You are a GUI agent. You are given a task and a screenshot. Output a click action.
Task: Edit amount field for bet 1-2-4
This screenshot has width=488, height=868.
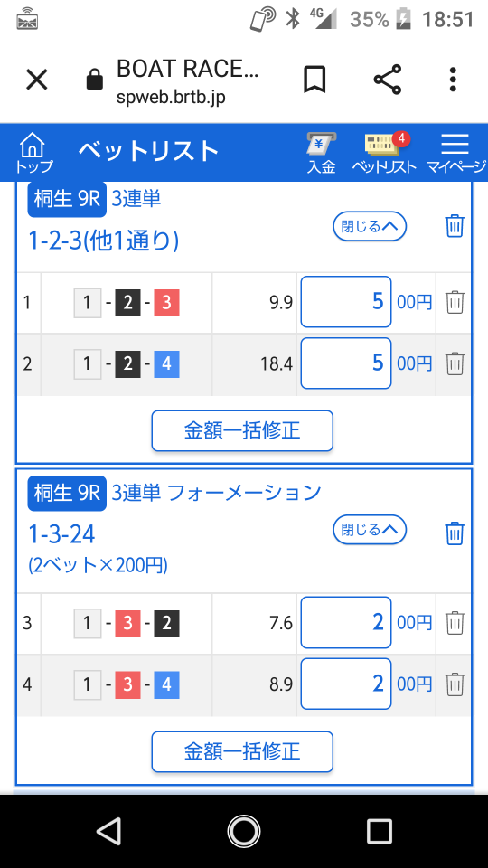[346, 363]
